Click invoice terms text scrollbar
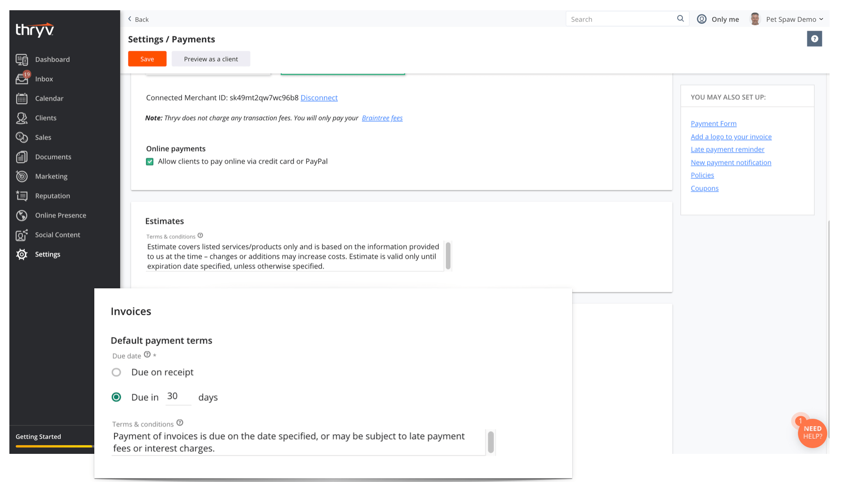This screenshot has width=868, height=482. pos(490,442)
